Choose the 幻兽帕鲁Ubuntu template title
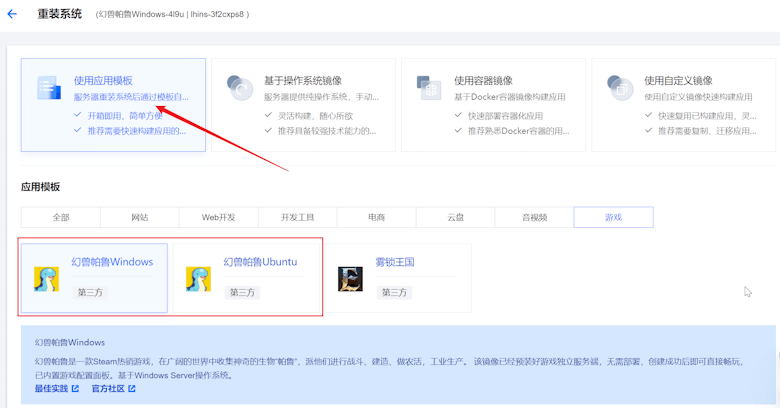Viewport: 780px width, 408px height. [260, 262]
